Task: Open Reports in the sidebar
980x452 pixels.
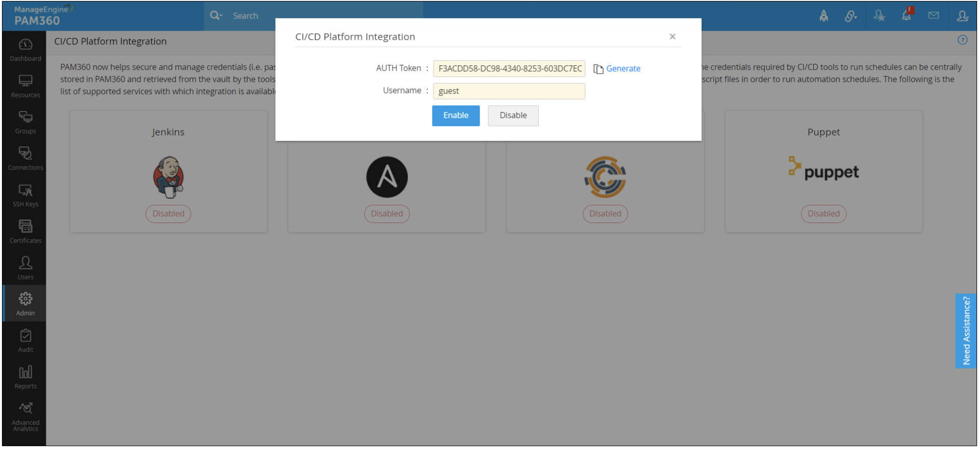Action: pos(25,377)
